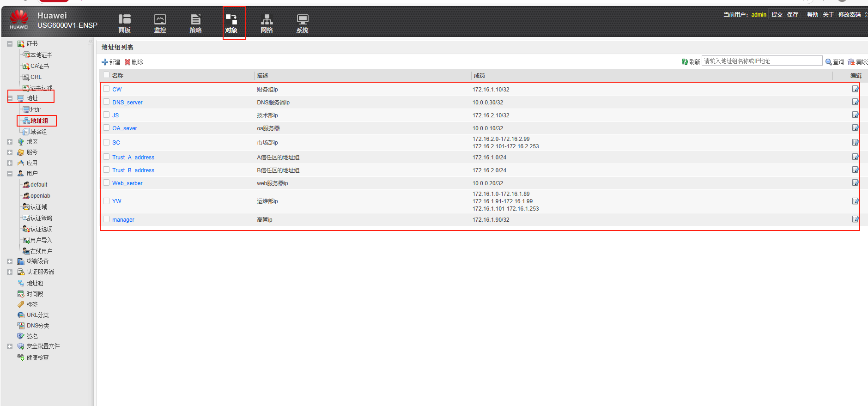
Task: Edit the Trust_B_address group
Action: click(x=856, y=170)
